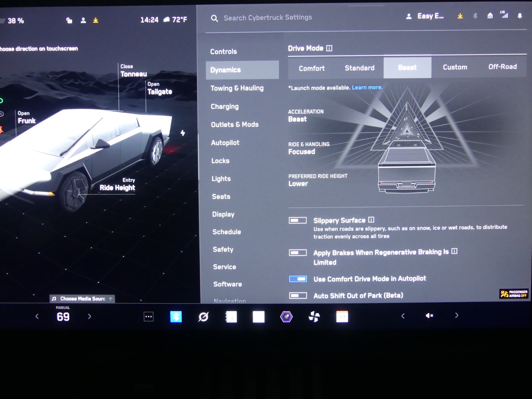Tap the HomeLink garage icon in header

pos(490,16)
